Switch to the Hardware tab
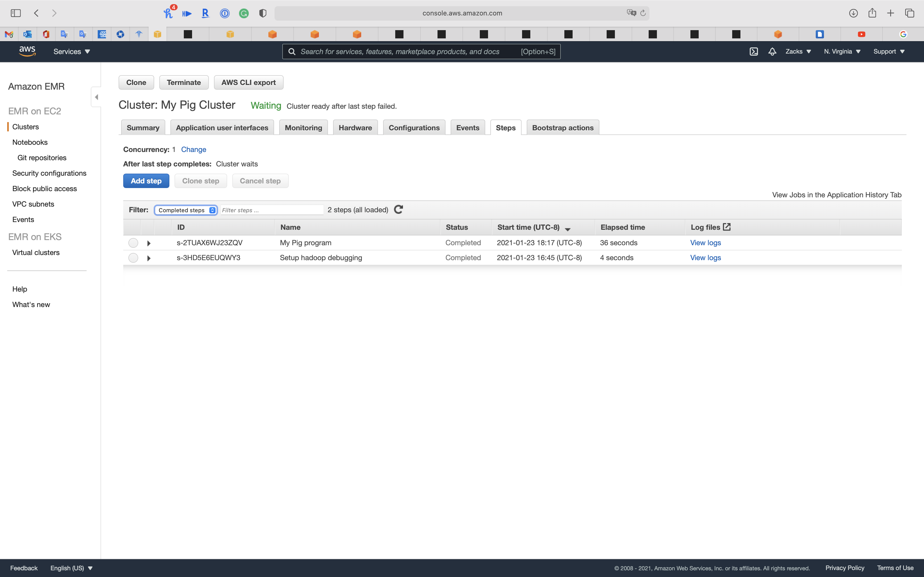This screenshot has width=924, height=577. pos(355,128)
